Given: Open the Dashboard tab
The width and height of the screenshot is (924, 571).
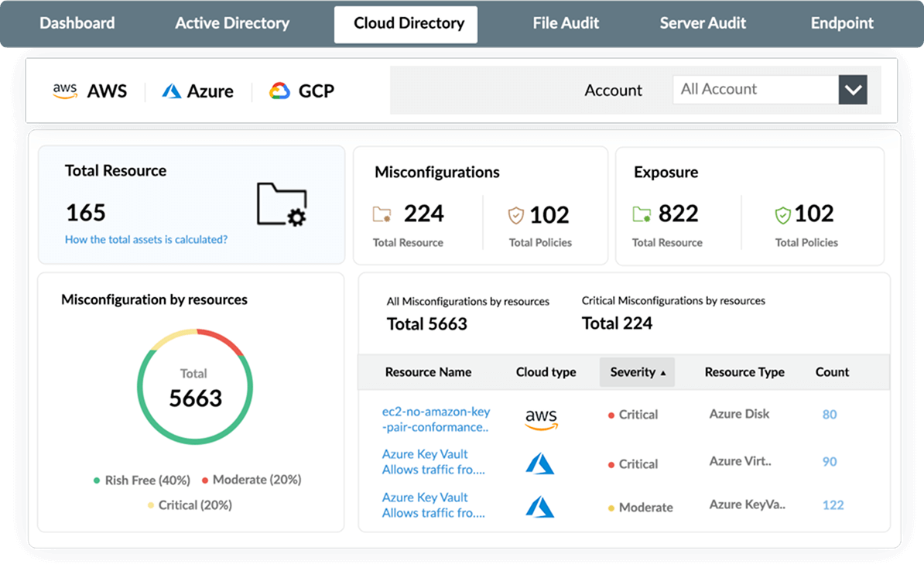Looking at the screenshot, I should pyautogui.click(x=77, y=23).
